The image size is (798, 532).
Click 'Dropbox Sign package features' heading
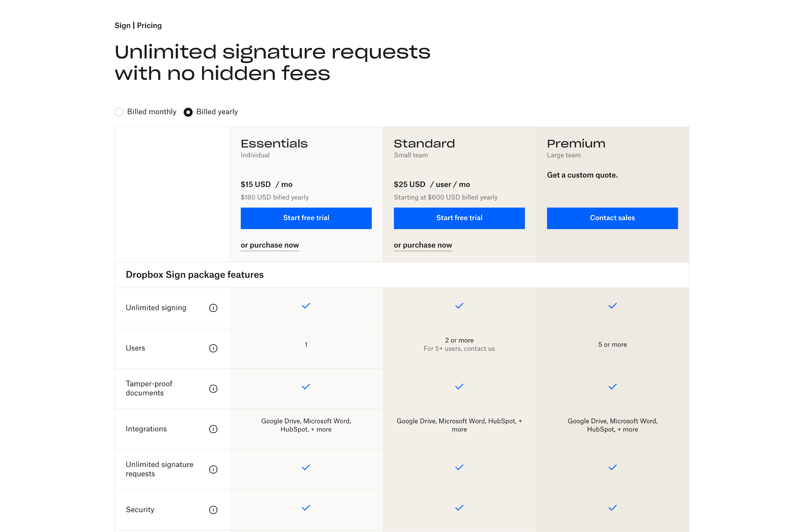[195, 275]
